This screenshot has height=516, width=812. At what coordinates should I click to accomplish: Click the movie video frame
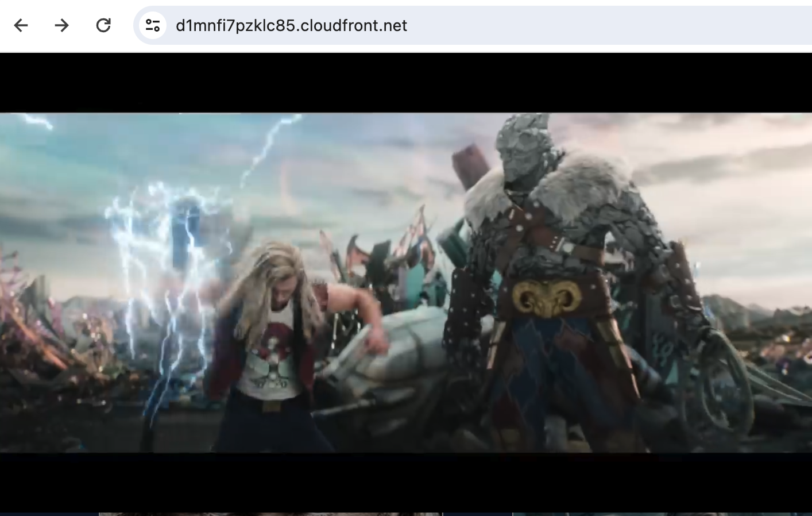coord(406,283)
